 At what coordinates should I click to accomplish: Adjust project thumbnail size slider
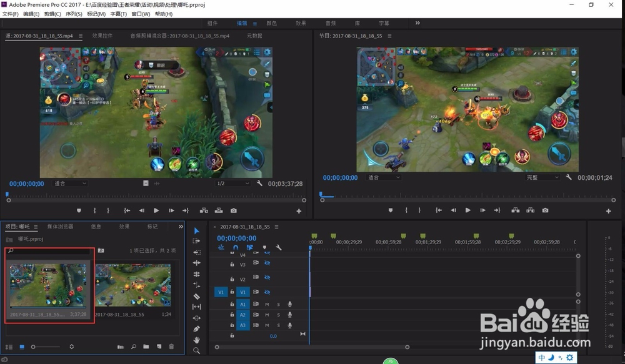click(46, 347)
